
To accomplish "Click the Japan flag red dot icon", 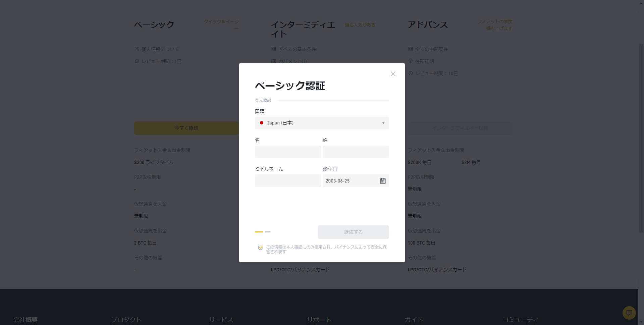I will coord(262,123).
